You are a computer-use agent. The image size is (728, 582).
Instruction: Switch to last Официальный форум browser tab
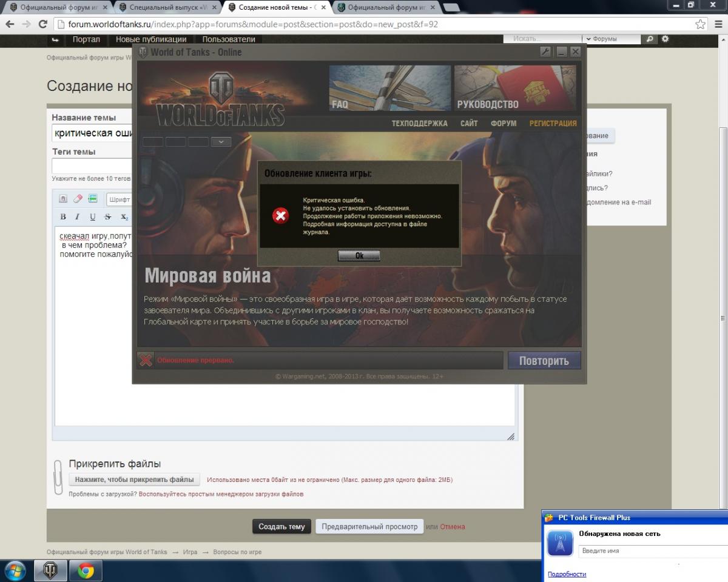(385, 7)
